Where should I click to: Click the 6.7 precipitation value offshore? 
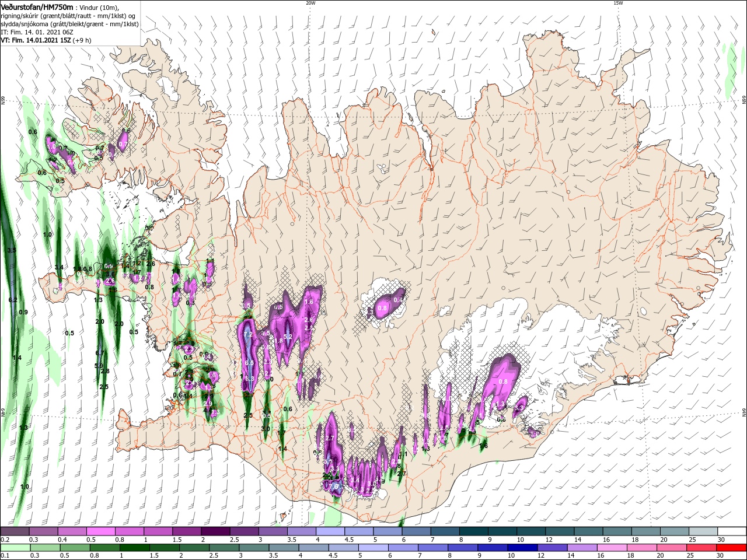pyautogui.click(x=100, y=353)
